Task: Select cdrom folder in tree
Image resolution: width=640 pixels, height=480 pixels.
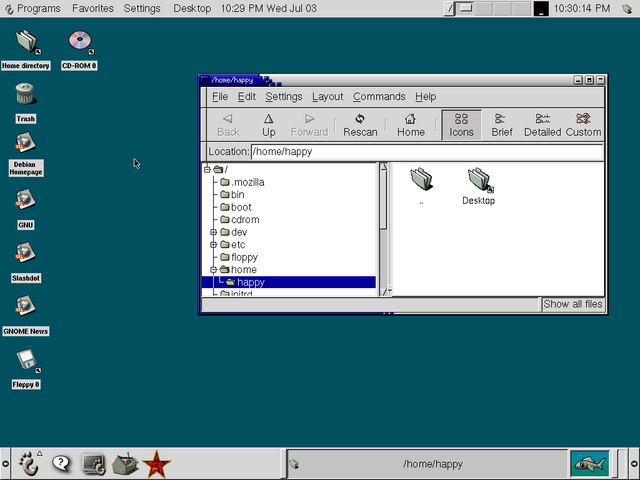Action: (240, 220)
